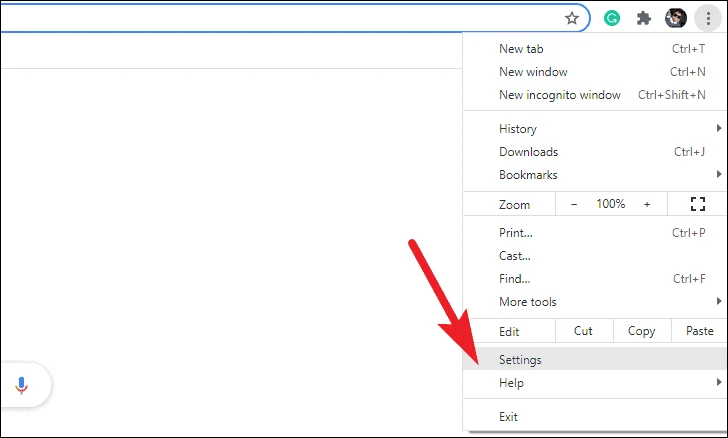Toggle fullscreen mode from the Zoom row
The width and height of the screenshot is (728, 438).
click(697, 204)
